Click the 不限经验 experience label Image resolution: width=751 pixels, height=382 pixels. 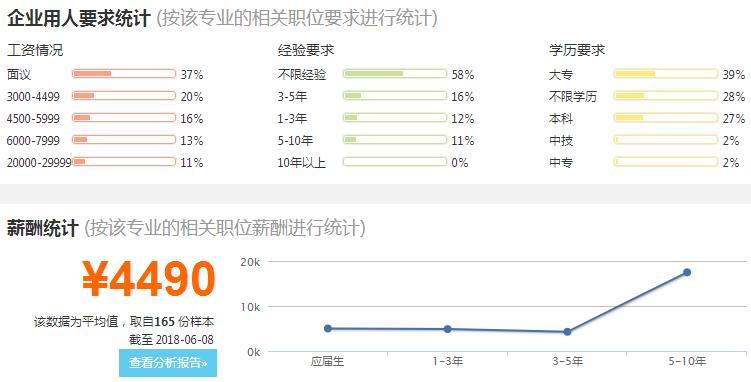pos(302,75)
